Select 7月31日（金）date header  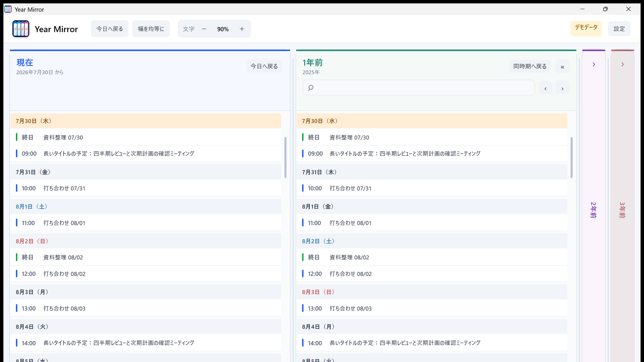146,172
